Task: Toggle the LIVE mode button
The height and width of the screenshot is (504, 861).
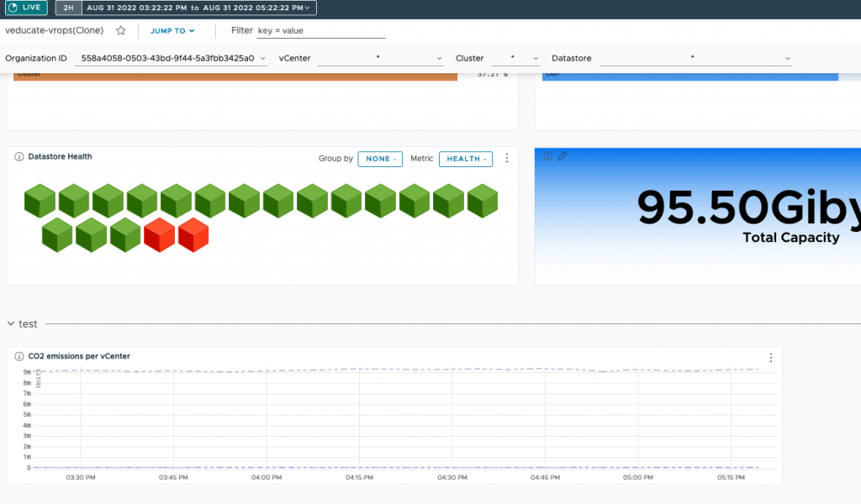Action: pyautogui.click(x=26, y=8)
